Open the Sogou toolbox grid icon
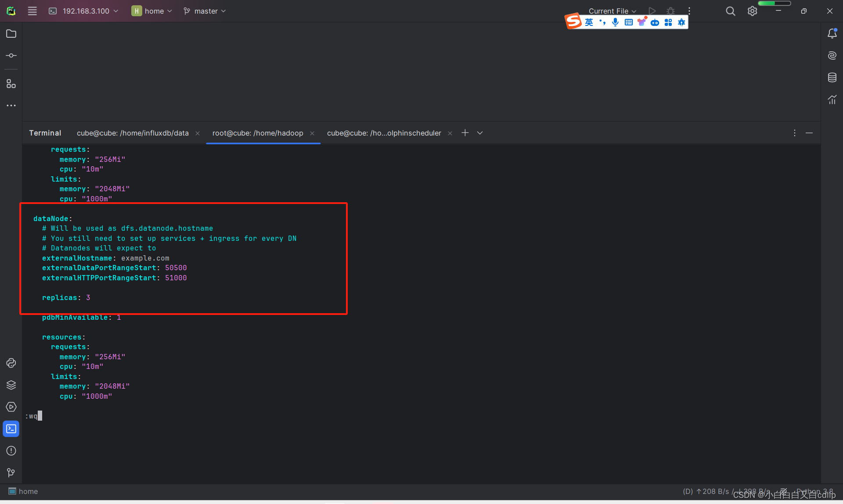This screenshot has width=843, height=504. click(x=668, y=22)
